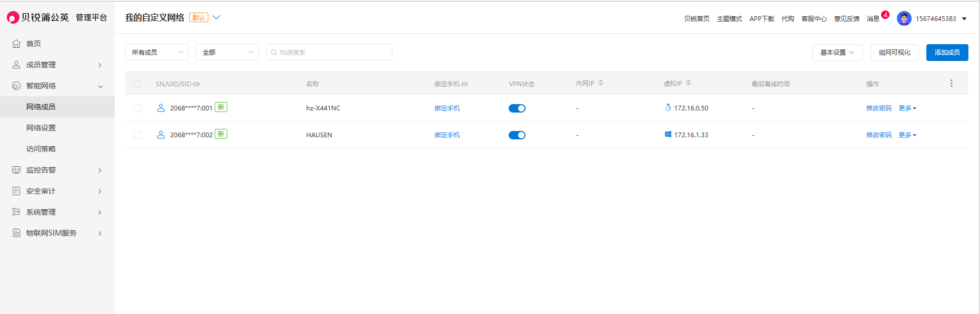Open the column options three-dot menu
980x314 pixels.
(951, 84)
